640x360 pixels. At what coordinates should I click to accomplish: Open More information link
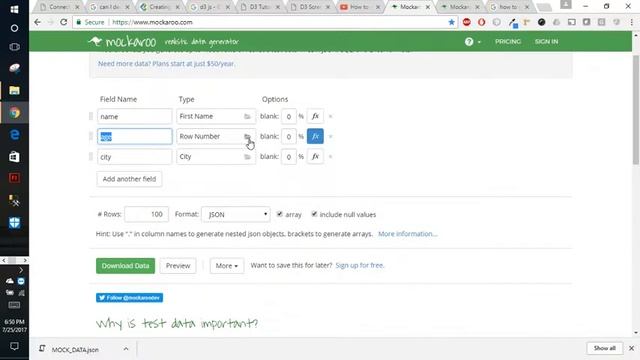407,234
